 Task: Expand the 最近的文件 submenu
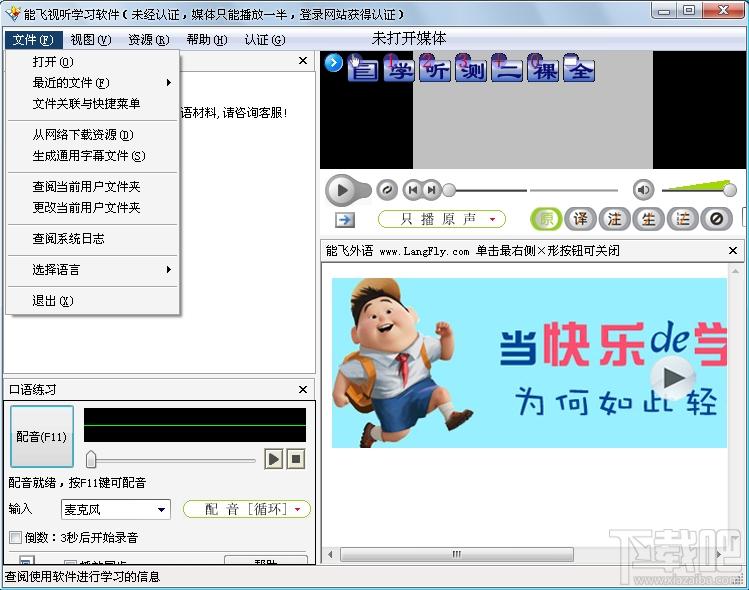pos(93,83)
